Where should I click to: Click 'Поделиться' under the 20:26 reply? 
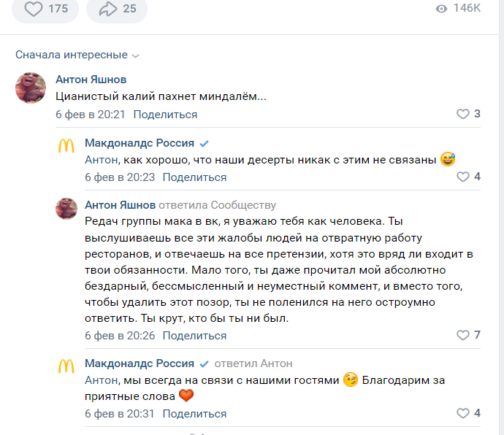coord(194,336)
